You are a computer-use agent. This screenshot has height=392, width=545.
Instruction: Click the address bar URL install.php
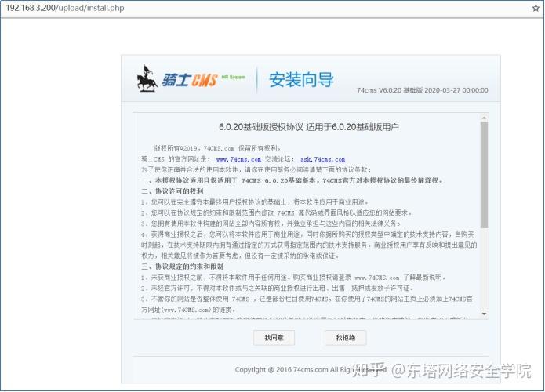pyautogui.click(x=65, y=8)
